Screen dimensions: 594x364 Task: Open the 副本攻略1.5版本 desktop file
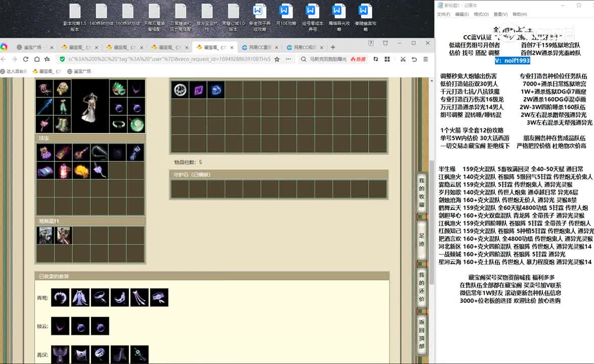75,17
